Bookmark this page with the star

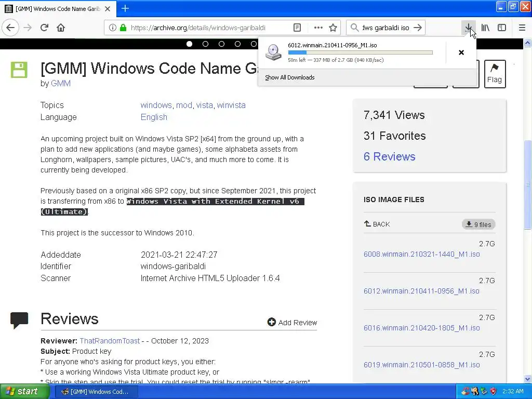(333, 28)
